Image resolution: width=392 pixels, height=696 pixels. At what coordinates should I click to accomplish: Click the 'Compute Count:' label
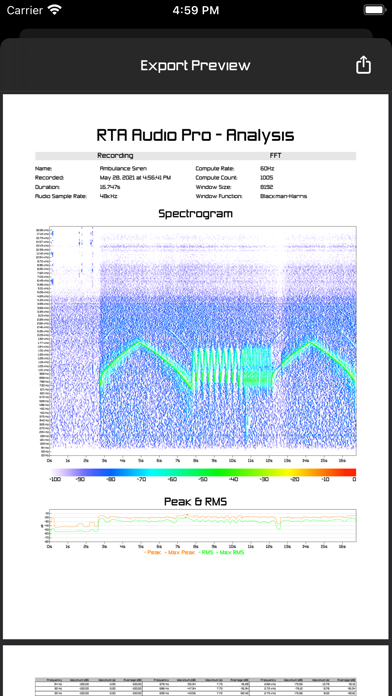[x=217, y=178]
